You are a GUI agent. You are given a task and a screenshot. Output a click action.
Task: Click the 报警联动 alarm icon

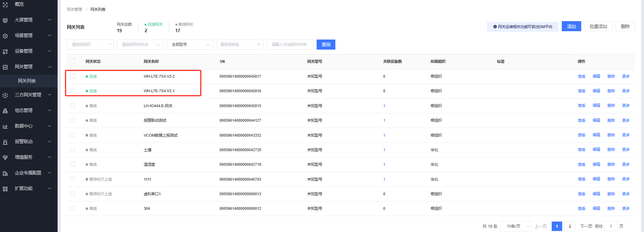[x=5, y=142]
